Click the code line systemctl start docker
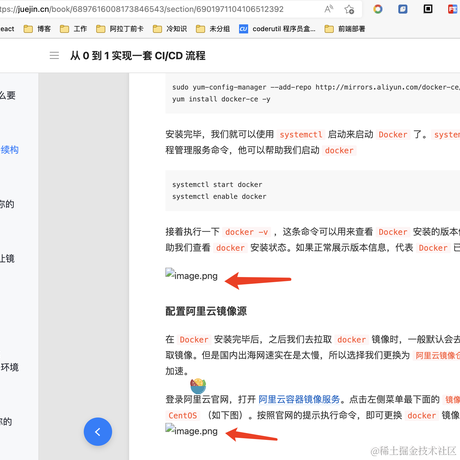Viewport: 460px width, 460px height. (x=217, y=184)
